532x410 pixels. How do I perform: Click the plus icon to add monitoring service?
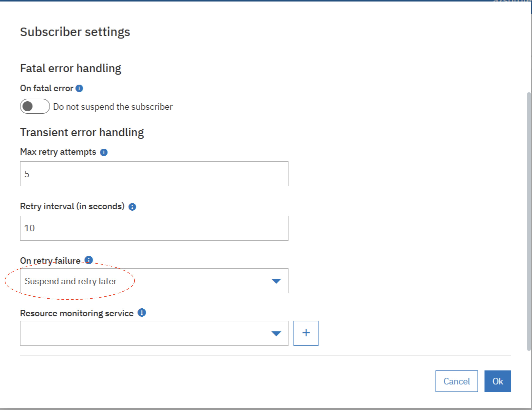coord(306,333)
